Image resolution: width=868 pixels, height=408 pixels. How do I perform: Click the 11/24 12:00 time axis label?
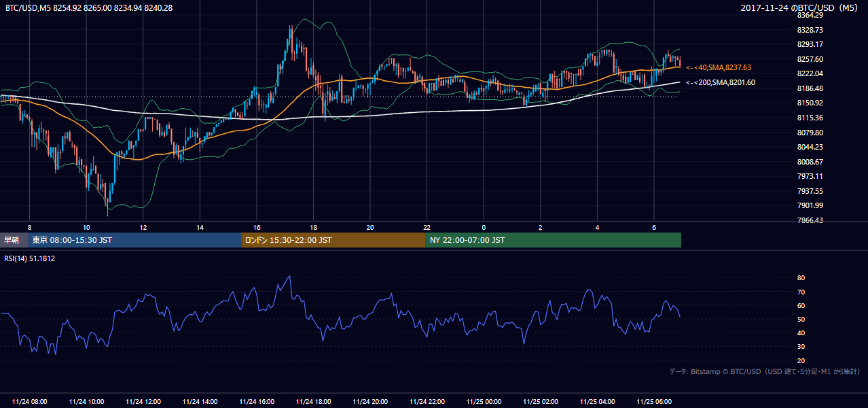click(x=143, y=402)
